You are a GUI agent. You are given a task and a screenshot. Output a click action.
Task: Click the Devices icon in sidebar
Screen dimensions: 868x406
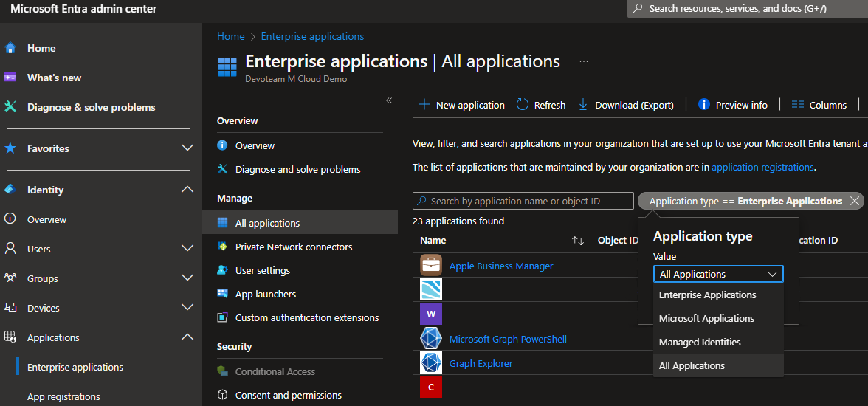[x=10, y=307]
